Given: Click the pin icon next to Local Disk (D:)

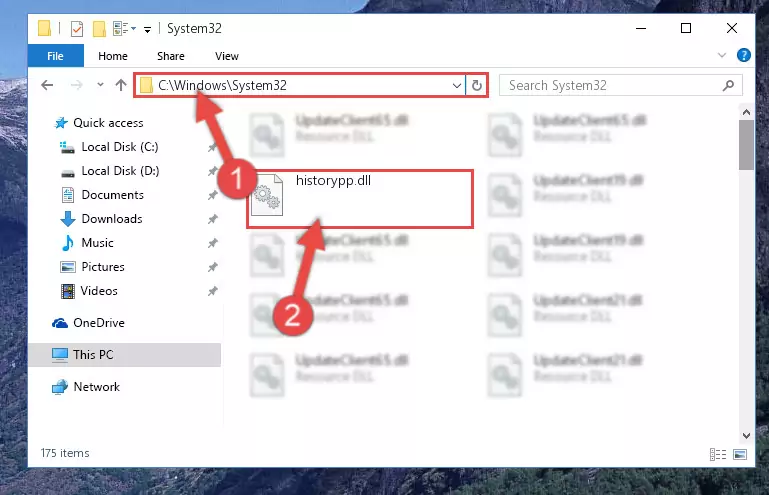Looking at the screenshot, I should pos(212,171).
